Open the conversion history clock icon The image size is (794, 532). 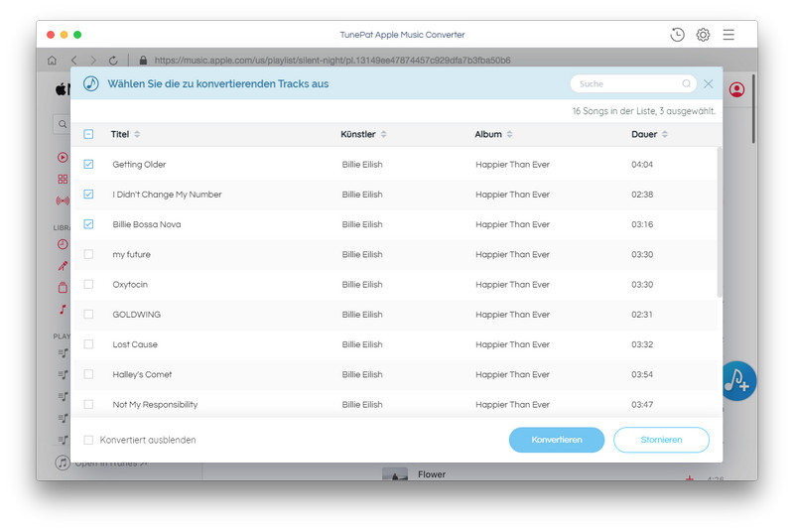[x=677, y=35]
